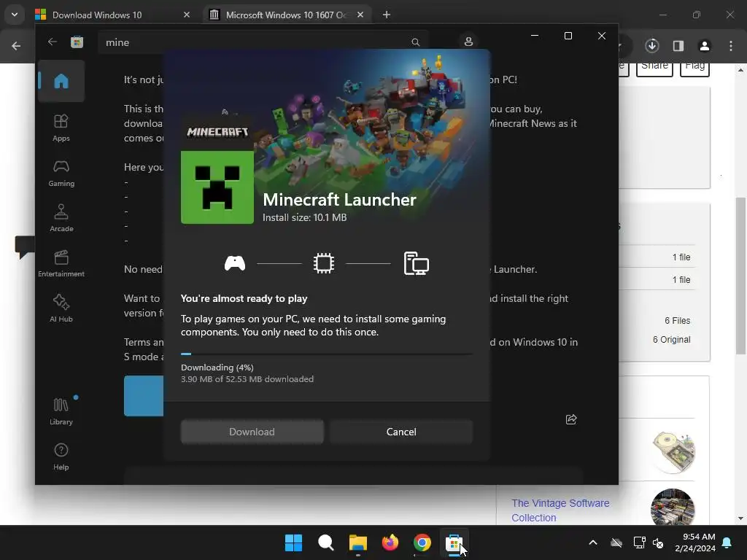Viewport: 747px width, 560px height.
Task: Click the muted volume tray icon
Action: point(658,542)
